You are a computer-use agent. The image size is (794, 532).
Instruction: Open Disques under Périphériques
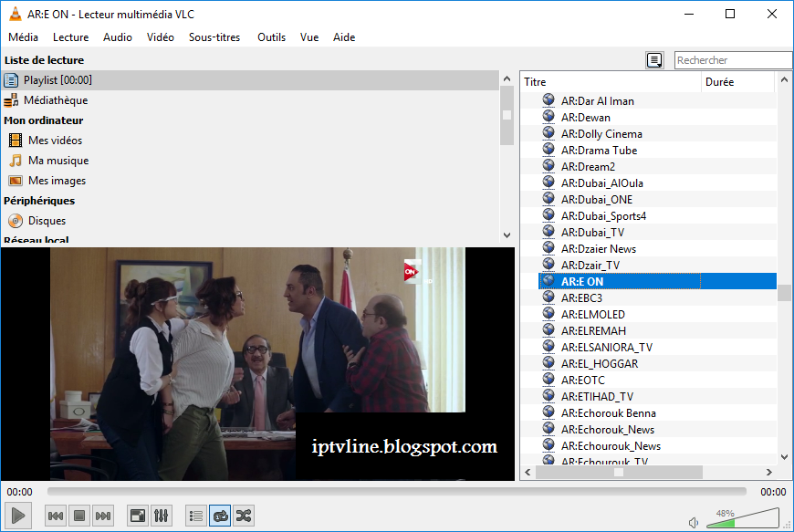pos(250,221)
